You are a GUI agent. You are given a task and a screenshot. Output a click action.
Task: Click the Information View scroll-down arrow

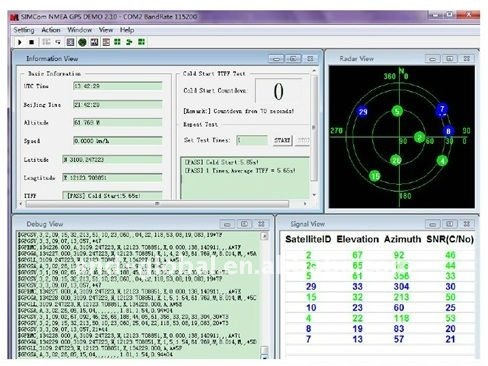pyautogui.click(x=314, y=195)
